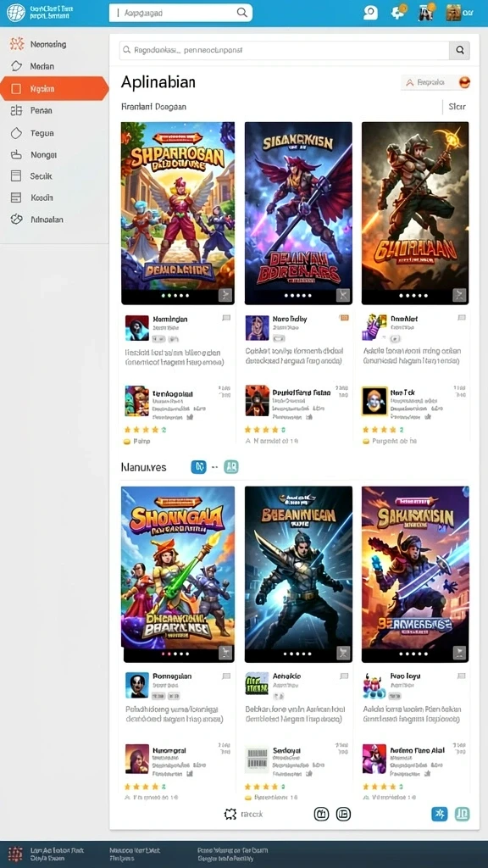
Task: Open the chat bubble icon in the header
Action: point(370,12)
